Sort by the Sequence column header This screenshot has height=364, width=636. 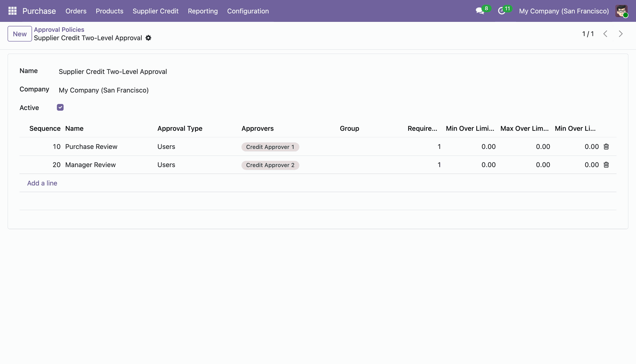click(x=45, y=128)
